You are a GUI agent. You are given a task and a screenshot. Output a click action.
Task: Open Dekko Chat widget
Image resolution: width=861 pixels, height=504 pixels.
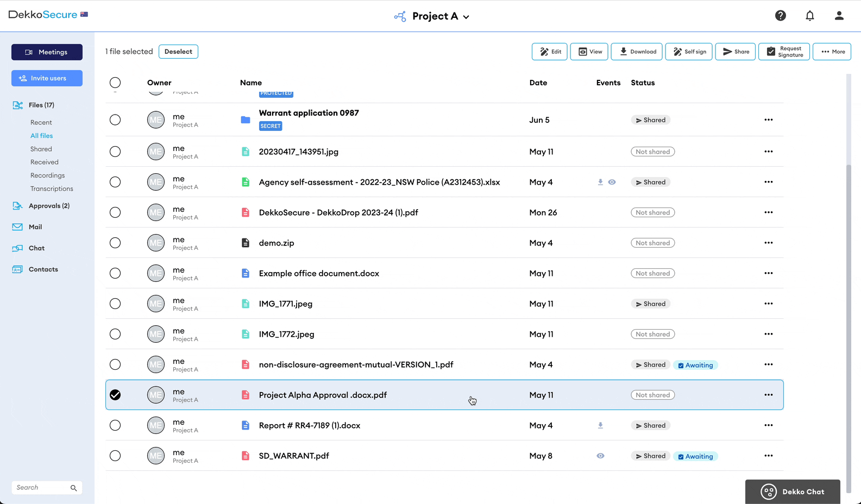tap(793, 492)
